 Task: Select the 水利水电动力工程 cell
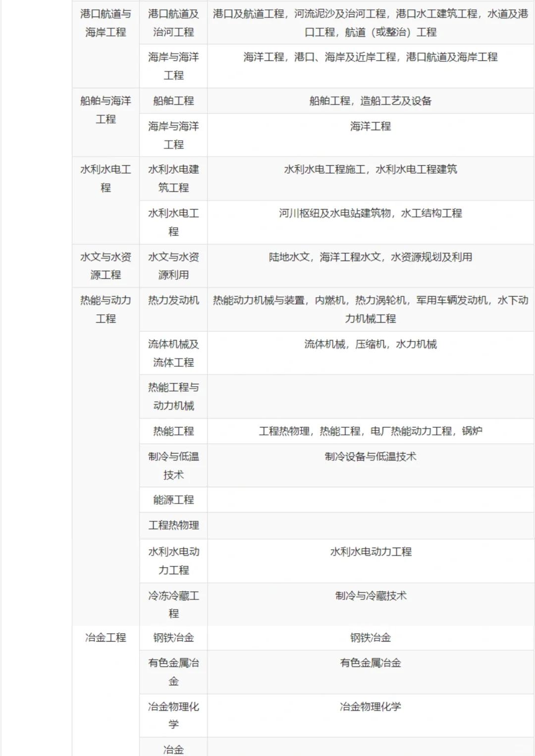(173, 559)
